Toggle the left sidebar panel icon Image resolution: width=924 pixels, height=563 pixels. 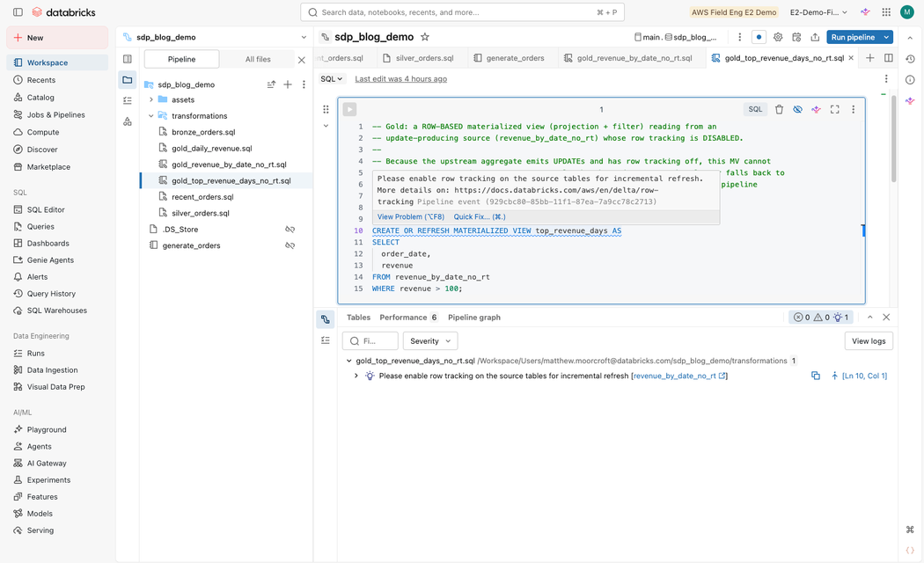tap(18, 11)
